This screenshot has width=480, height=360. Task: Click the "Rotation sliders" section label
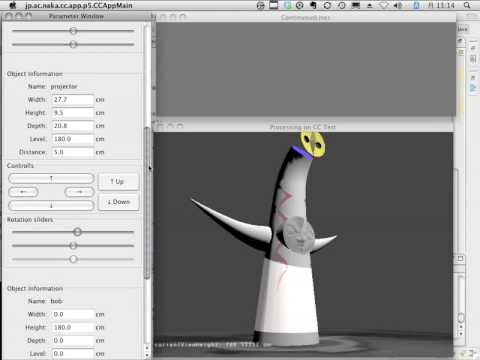pos(30,220)
